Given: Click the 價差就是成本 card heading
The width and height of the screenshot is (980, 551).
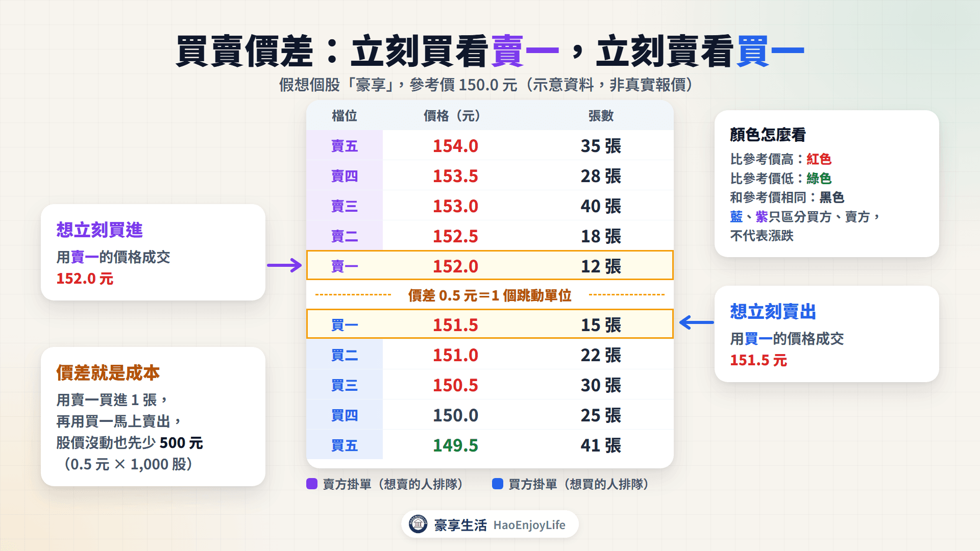Looking at the screenshot, I should coord(108,373).
